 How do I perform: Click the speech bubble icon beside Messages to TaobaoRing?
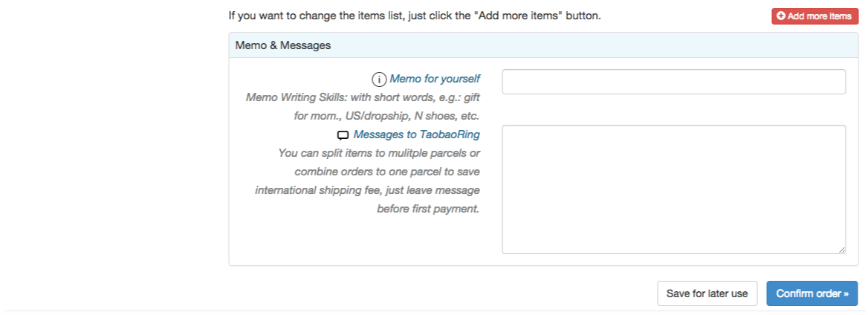(x=343, y=135)
